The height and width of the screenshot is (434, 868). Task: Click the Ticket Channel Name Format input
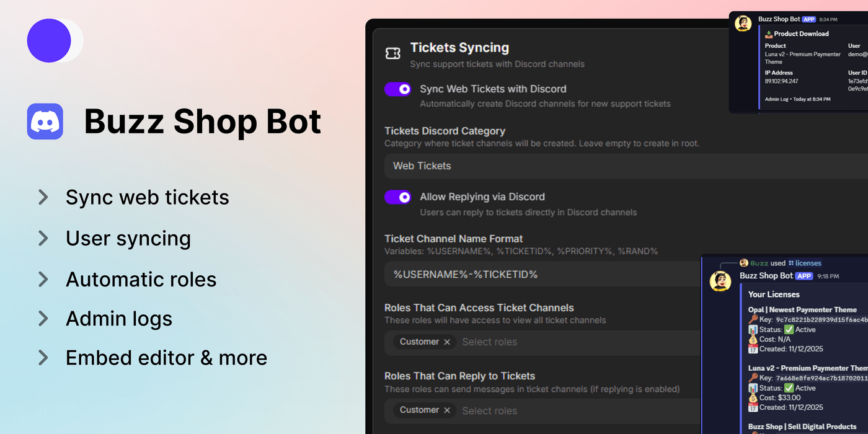pyautogui.click(x=546, y=274)
